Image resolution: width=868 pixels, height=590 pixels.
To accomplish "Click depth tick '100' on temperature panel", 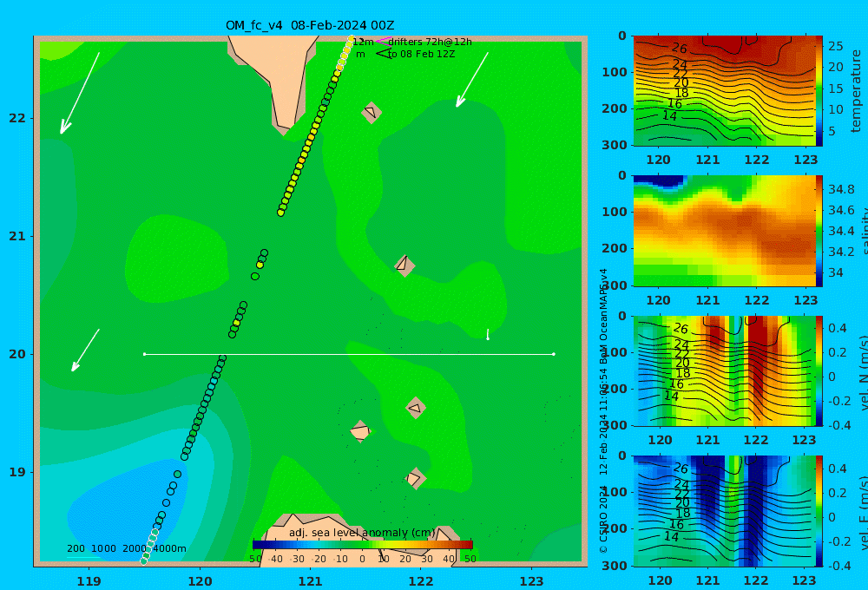I will [x=615, y=72].
